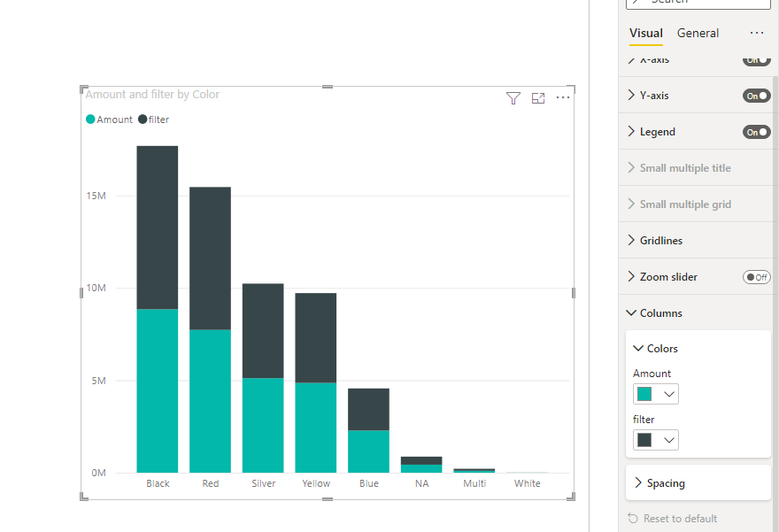Screen dimensions: 779x532
Task: Click the format pane Search field
Action: [698, 3]
